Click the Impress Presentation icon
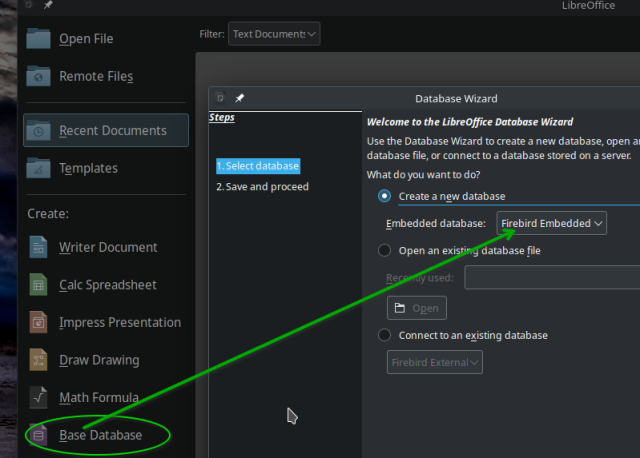Image resolution: width=640 pixels, height=458 pixels. click(39, 322)
